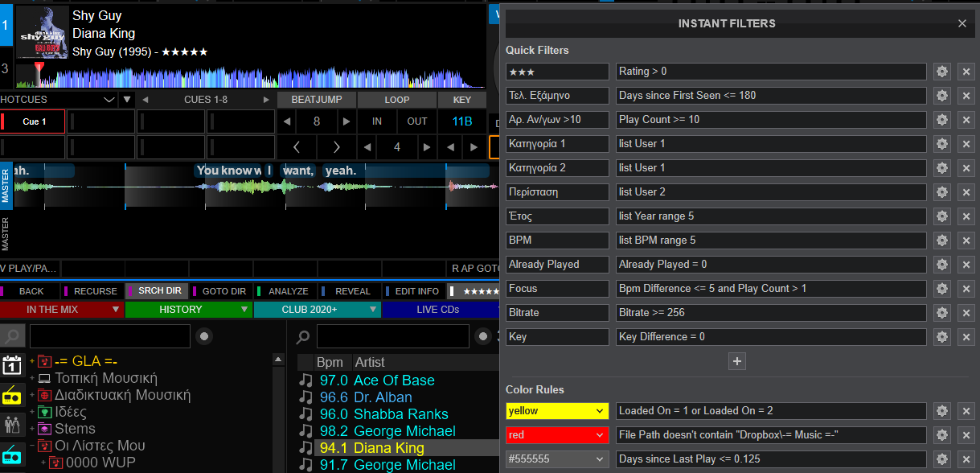Remove the Already Played filter row
Image resolution: width=980 pixels, height=473 pixels.
coord(966,265)
